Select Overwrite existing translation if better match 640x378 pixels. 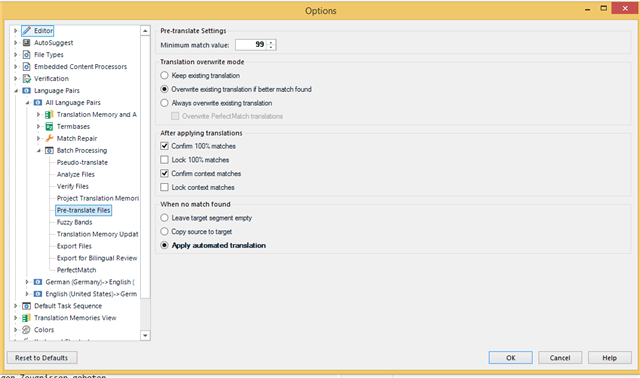[x=164, y=89]
